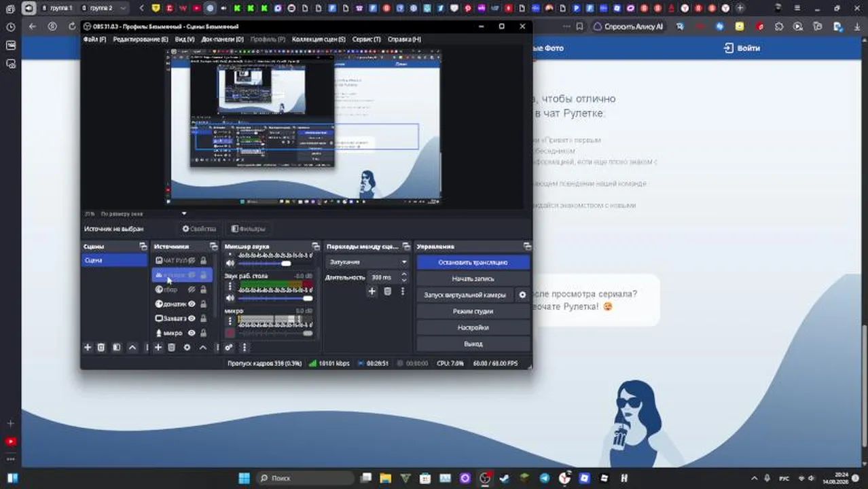Viewport: 868px width, 489px height.
Task: Hide the микро source with eye icon
Action: point(192,333)
